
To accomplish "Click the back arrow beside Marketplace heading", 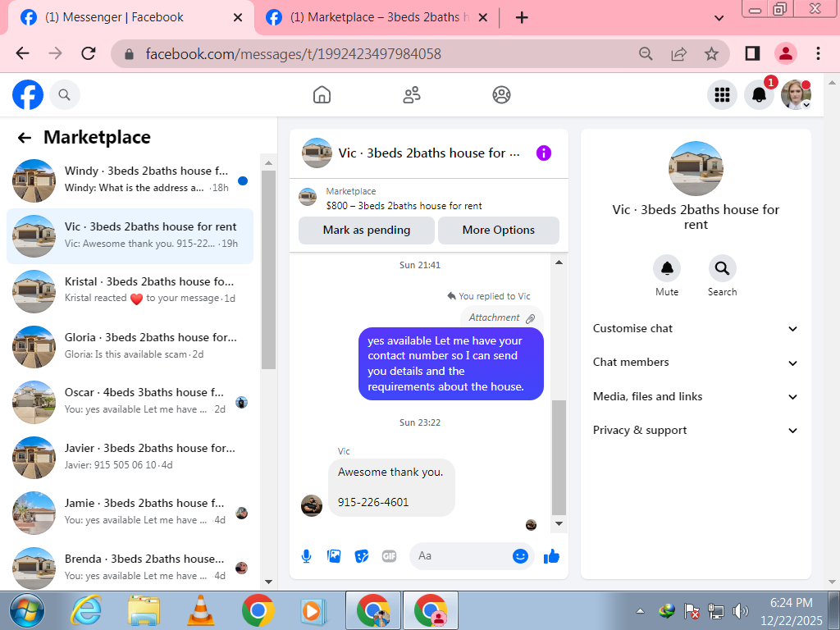I will tap(24, 138).
